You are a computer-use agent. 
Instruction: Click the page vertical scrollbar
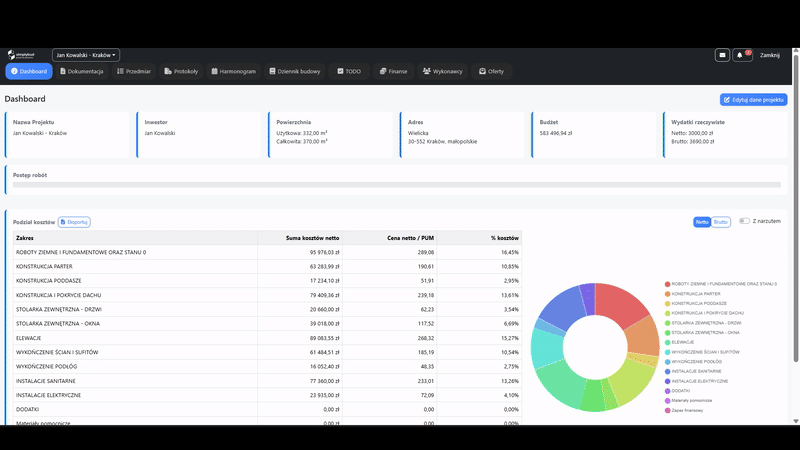tap(796, 204)
